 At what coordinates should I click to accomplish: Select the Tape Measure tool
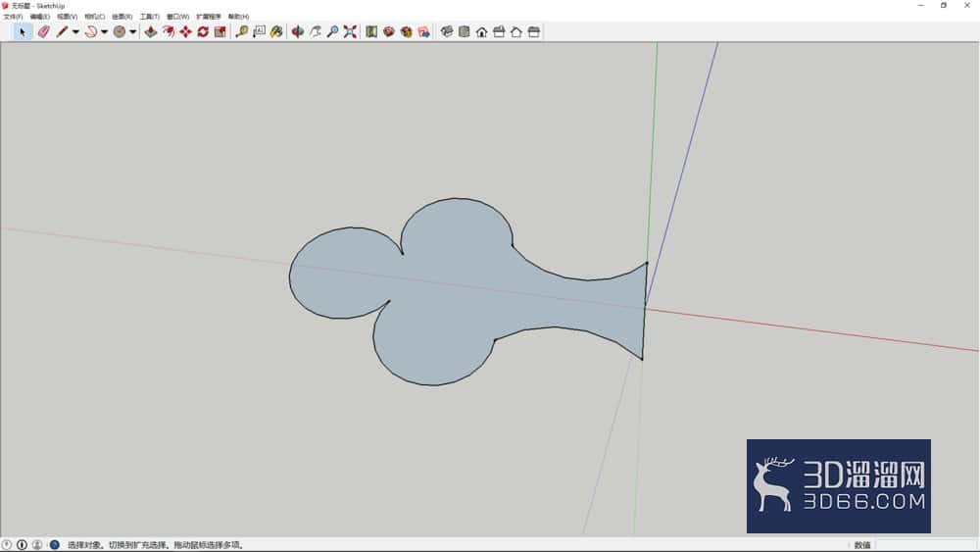pos(241,32)
